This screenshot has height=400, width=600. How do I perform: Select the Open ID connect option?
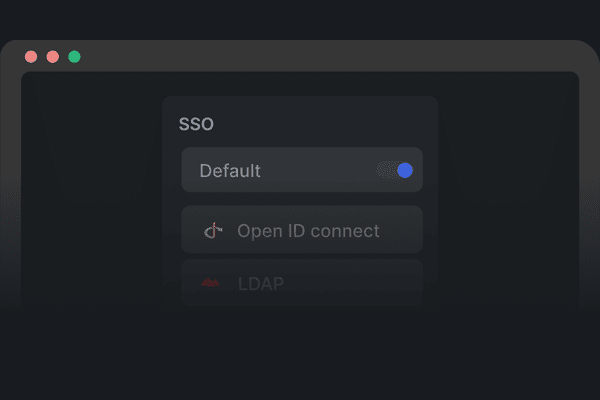point(301,231)
